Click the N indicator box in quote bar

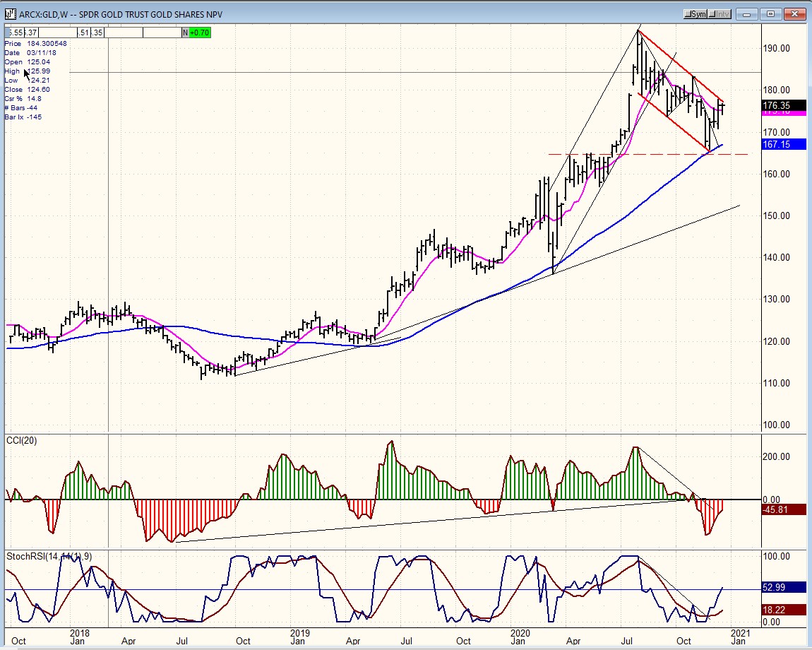pyautogui.click(x=186, y=32)
